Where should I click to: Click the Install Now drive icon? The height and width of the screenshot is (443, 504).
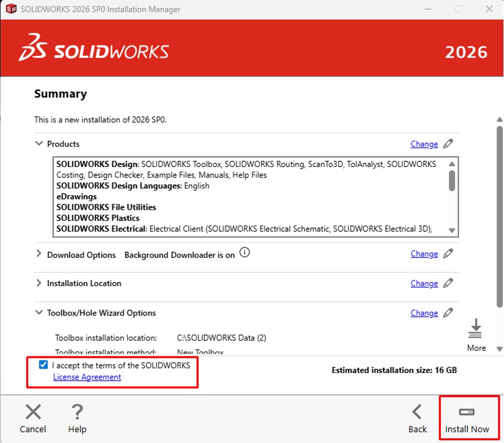pos(467,412)
